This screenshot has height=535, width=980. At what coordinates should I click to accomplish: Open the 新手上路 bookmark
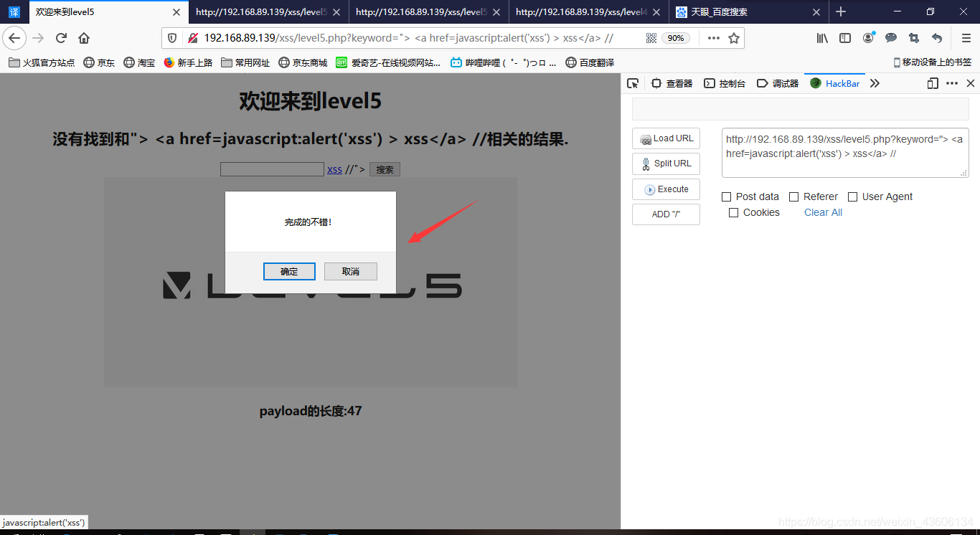[x=188, y=63]
